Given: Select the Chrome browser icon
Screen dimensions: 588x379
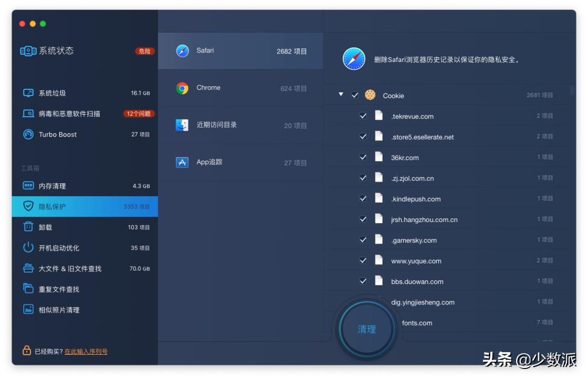Looking at the screenshot, I should [x=183, y=88].
